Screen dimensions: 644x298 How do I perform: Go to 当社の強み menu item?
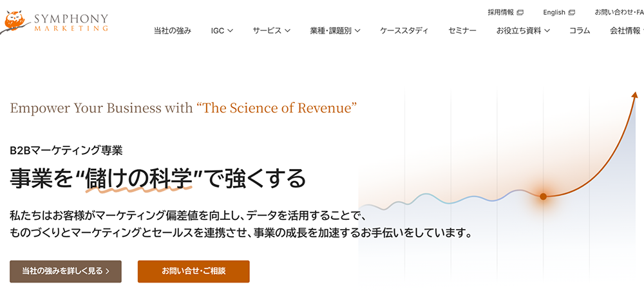pyautogui.click(x=173, y=30)
